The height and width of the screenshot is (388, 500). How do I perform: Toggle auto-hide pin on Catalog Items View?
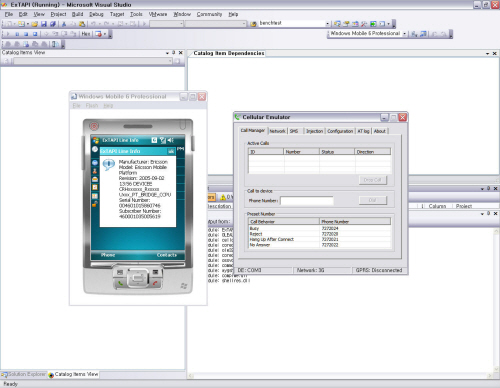point(174,53)
